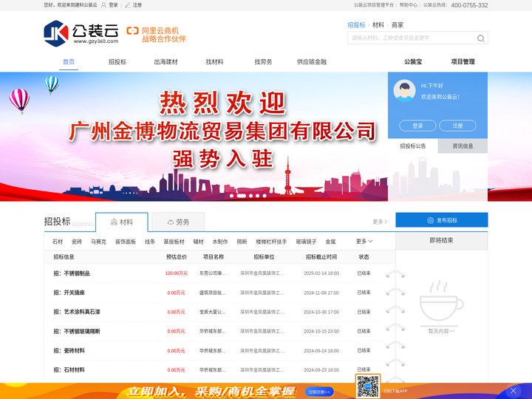532x399 pixels.
Task: Filter by 线条 category
Action: tap(150, 242)
